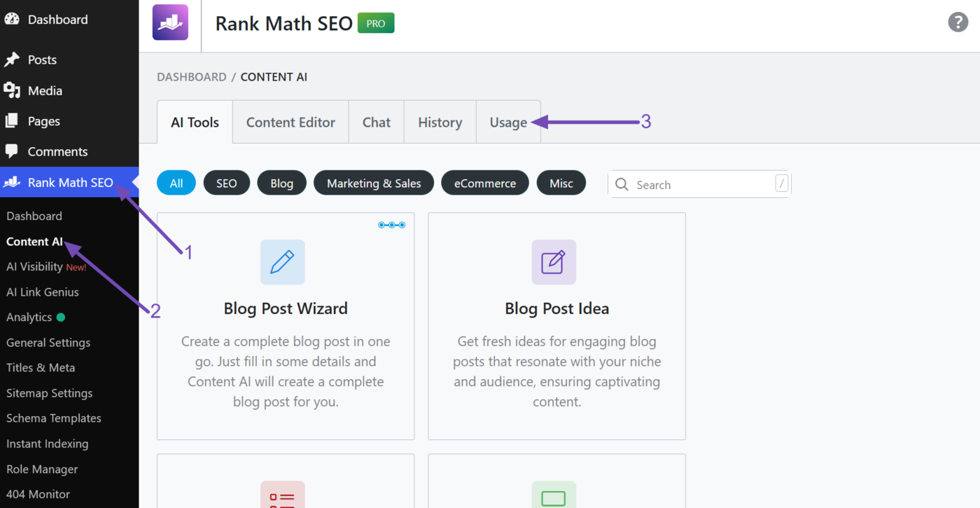Click the slash shortcut icon in search box
Viewport: 980px width, 508px height.
782,184
